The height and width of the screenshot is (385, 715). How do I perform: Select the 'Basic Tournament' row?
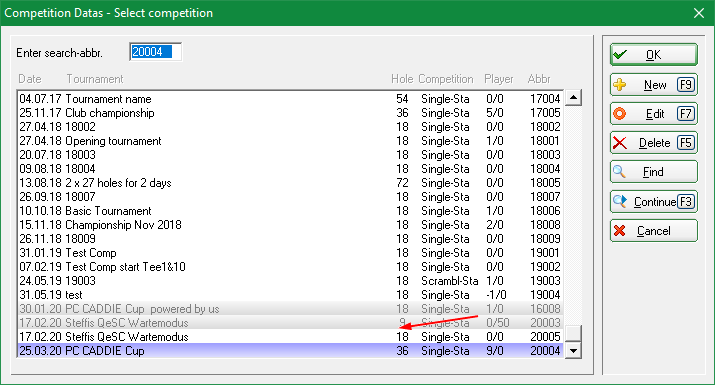coord(290,211)
